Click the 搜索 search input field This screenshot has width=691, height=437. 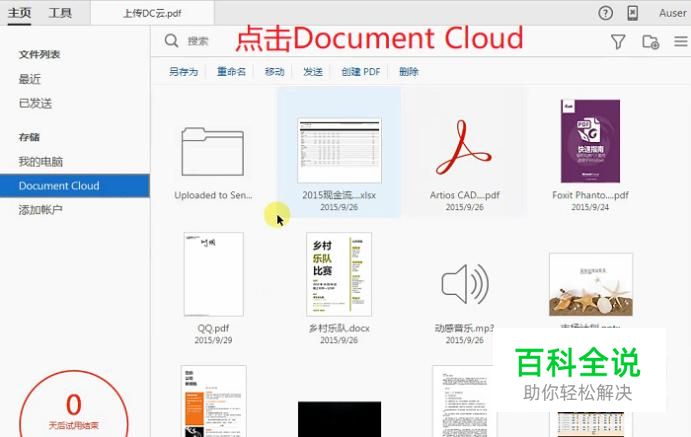pos(198,41)
